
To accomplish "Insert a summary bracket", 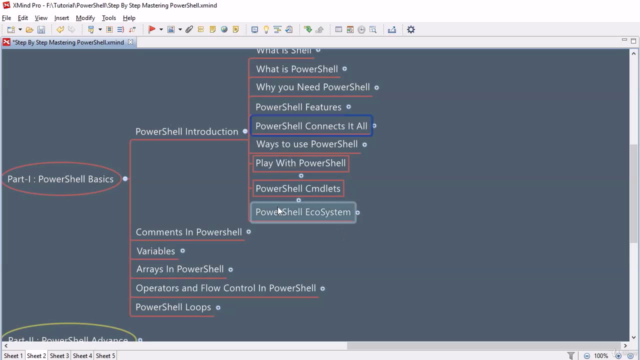I will [120, 30].
